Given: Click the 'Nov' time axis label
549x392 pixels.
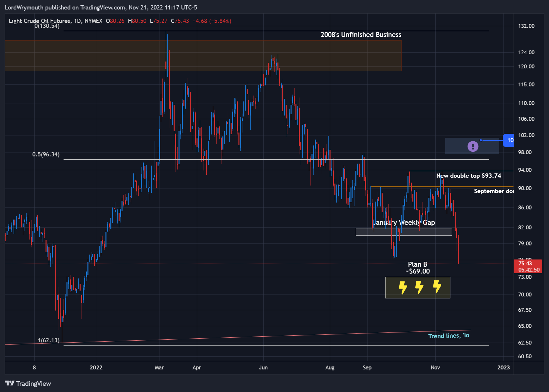Looking at the screenshot, I should tap(435, 367).
